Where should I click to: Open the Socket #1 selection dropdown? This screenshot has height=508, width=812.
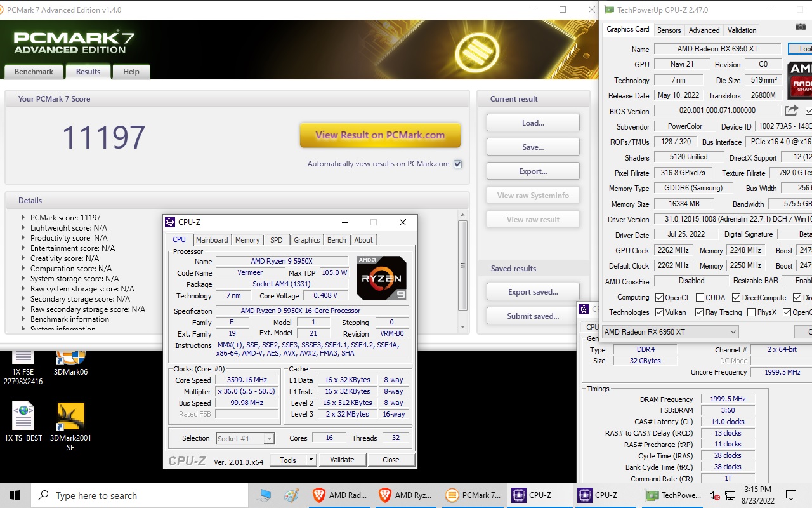pyautogui.click(x=246, y=438)
